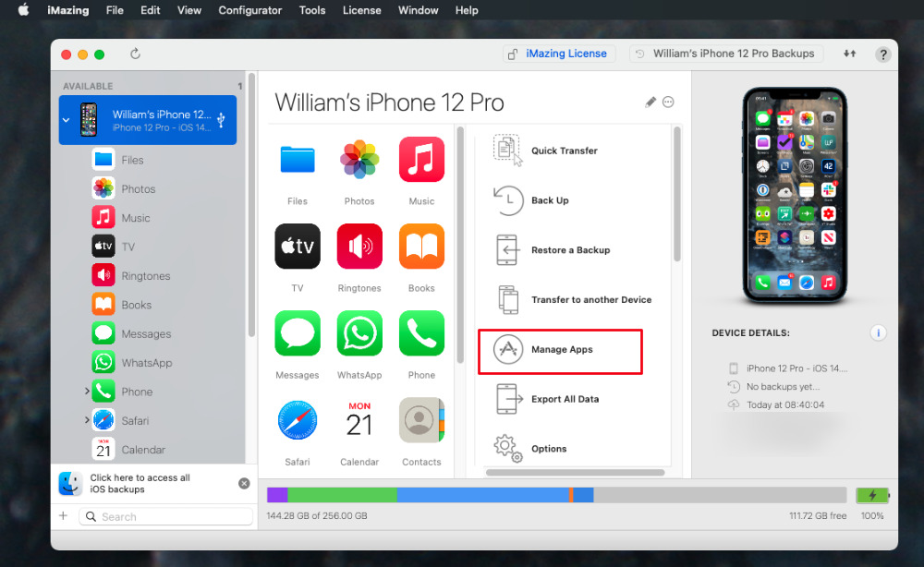Click the iMazing License button
Screen dimensions: 924x567
pos(559,54)
